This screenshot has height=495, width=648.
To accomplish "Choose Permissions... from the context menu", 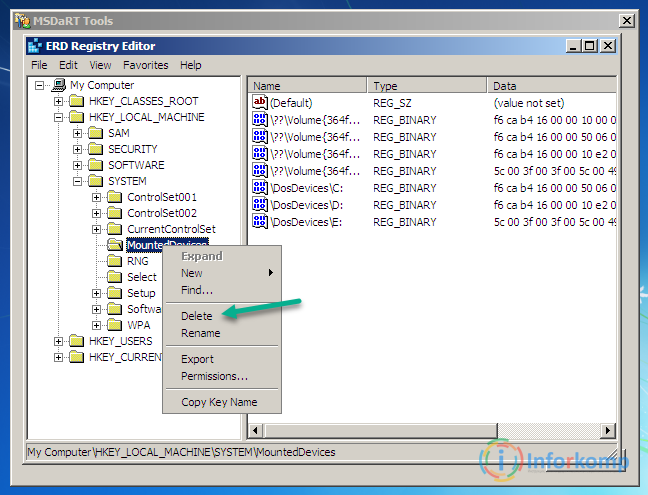I will coord(222,376).
